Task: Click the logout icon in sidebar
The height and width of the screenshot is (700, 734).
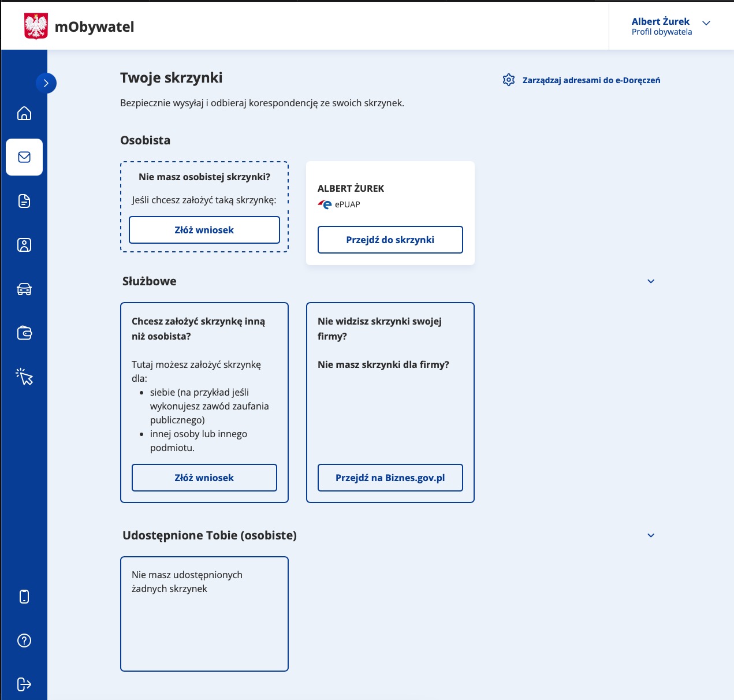Action: click(24, 684)
